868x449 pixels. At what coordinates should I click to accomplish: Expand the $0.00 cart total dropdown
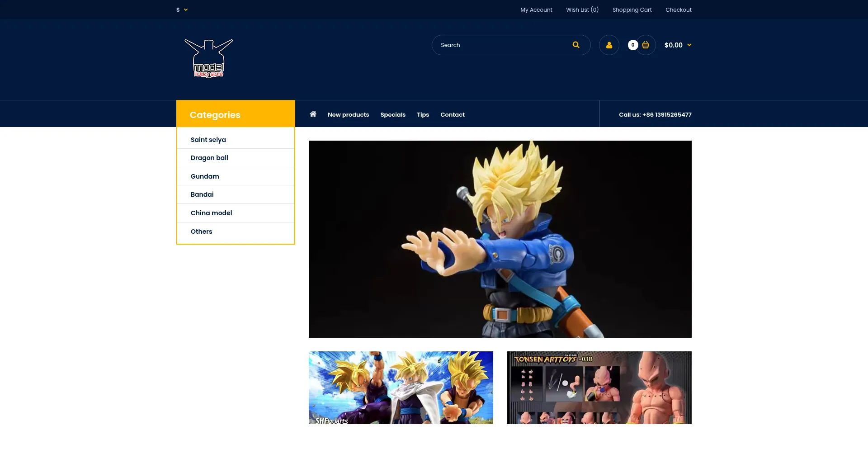tap(678, 45)
